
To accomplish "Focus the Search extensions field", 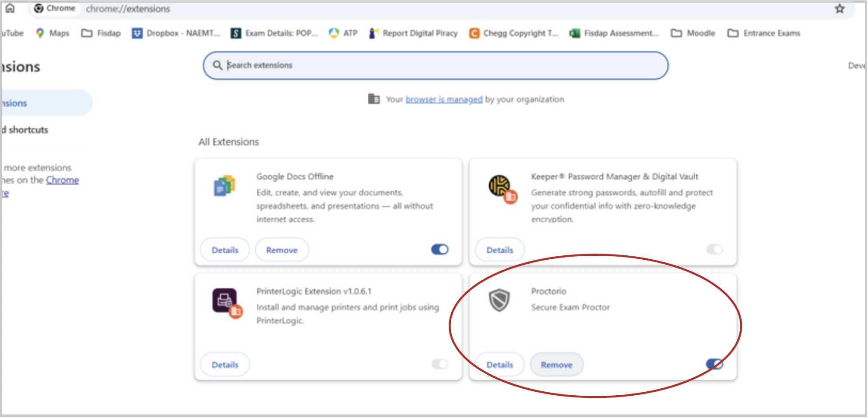I will point(436,66).
